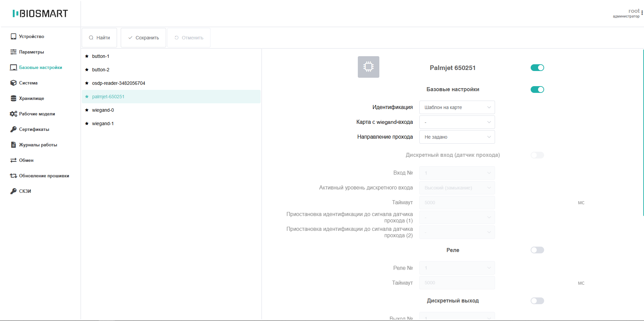Click the Сохранить button
Viewport: 644px width, 321px height.
143,38
